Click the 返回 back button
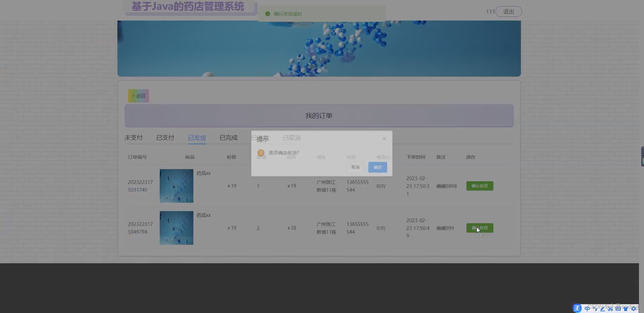Screen dimensions: 644x313 (139, 96)
